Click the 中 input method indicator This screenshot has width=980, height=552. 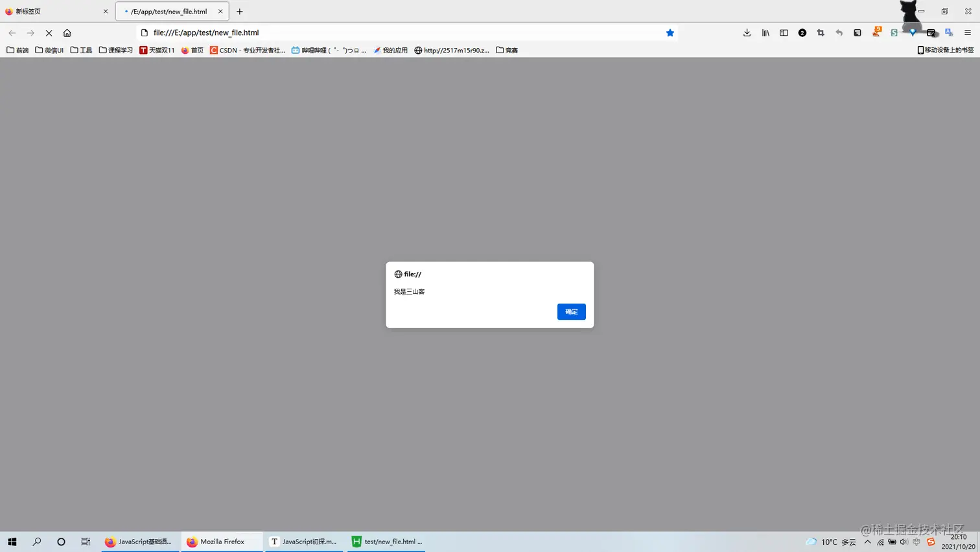coord(916,542)
